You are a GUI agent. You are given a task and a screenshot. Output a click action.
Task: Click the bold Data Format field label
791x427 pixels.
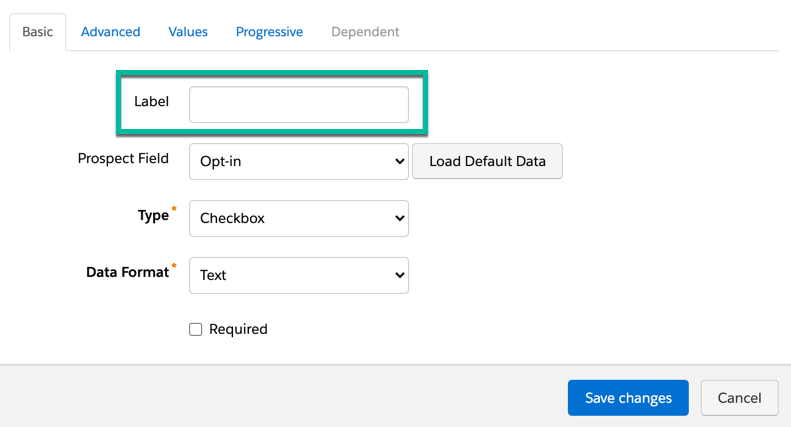(127, 272)
